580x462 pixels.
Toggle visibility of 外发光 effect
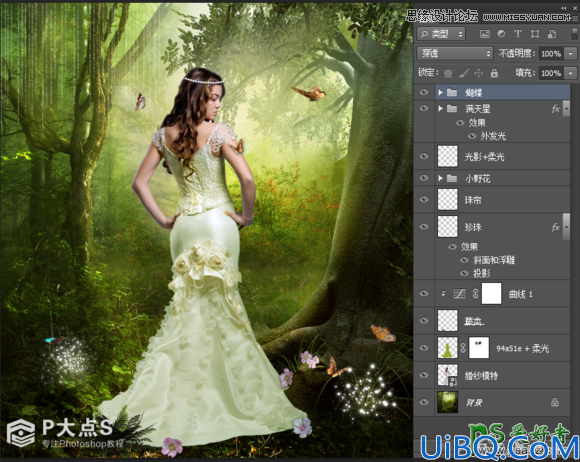(472, 136)
